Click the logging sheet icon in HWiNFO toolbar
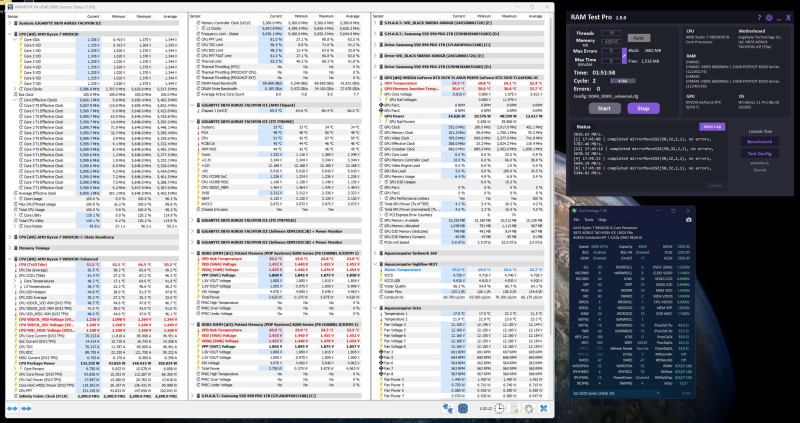Screen dimensions: 800x423 [x=515, y=408]
